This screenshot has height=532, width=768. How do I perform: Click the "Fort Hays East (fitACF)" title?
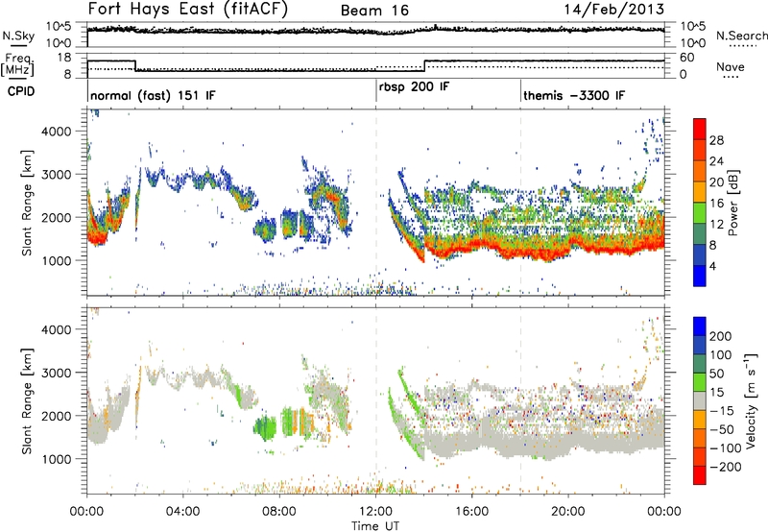click(x=188, y=10)
